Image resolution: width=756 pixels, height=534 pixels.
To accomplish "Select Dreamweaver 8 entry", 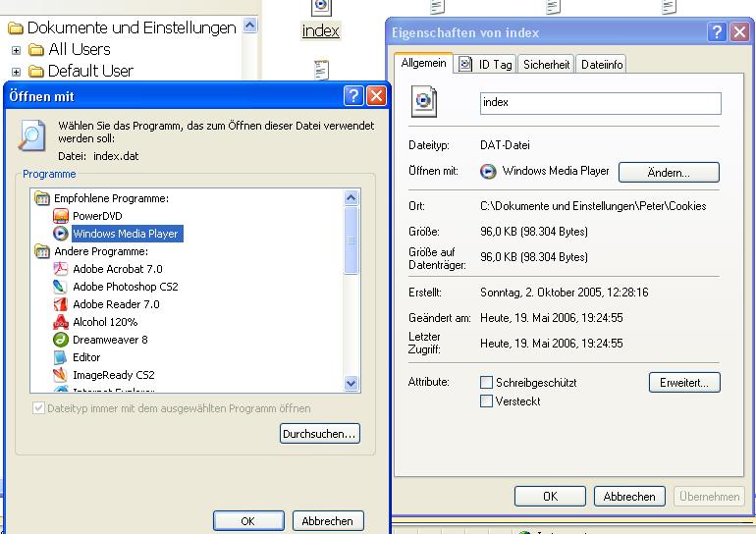I will pyautogui.click(x=110, y=340).
